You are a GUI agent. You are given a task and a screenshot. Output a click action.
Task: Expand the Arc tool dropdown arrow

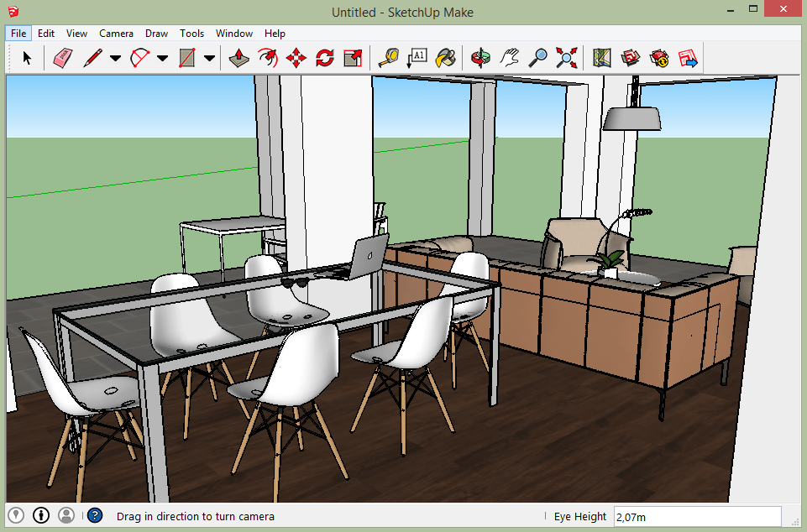[x=162, y=58]
